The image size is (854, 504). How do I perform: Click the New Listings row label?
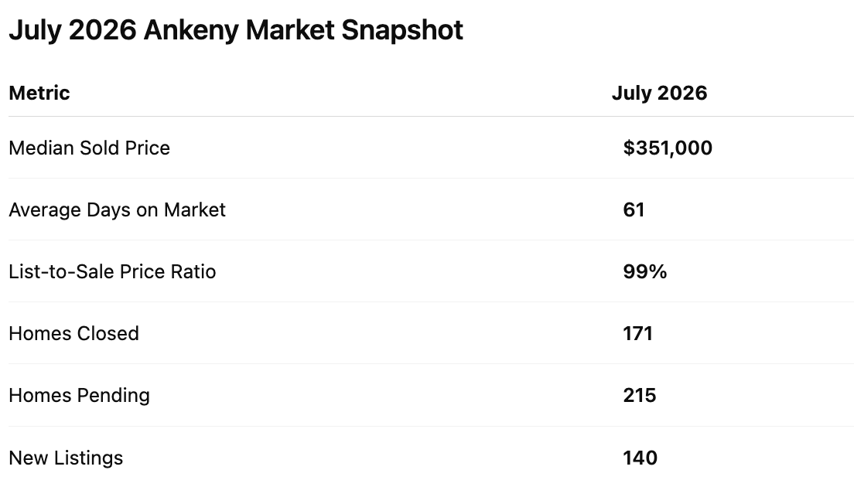pos(66,458)
